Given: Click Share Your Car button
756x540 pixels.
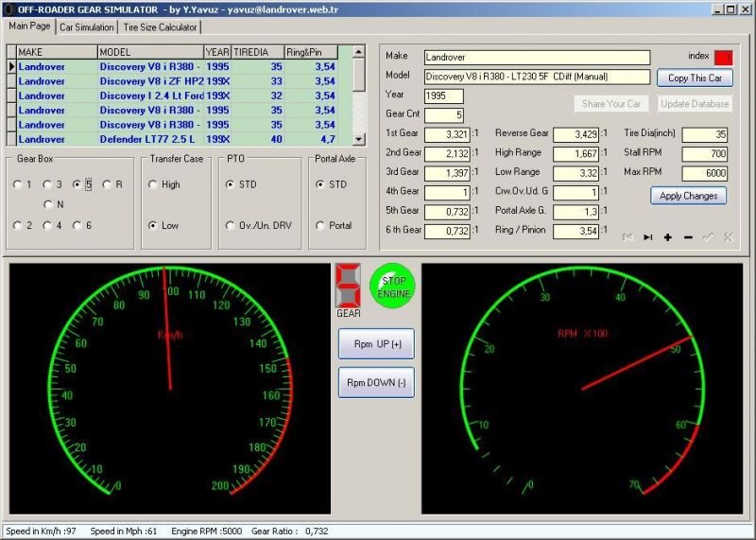Looking at the screenshot, I should pyautogui.click(x=611, y=103).
